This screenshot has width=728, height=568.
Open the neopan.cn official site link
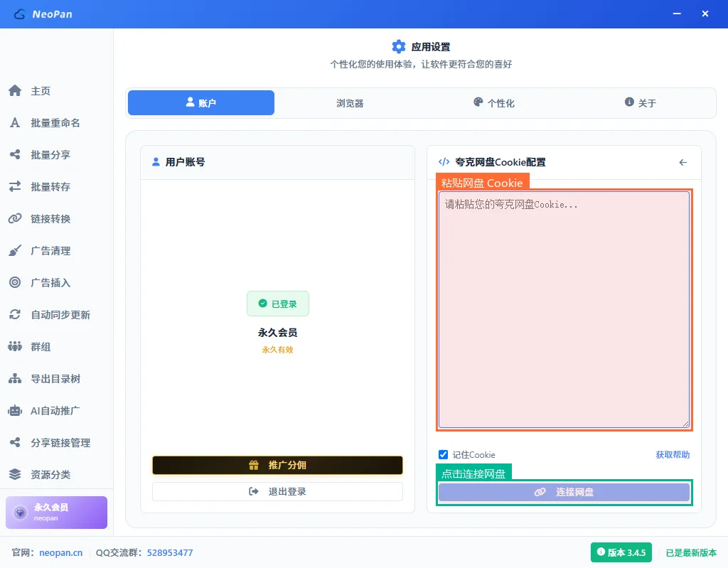pos(61,552)
